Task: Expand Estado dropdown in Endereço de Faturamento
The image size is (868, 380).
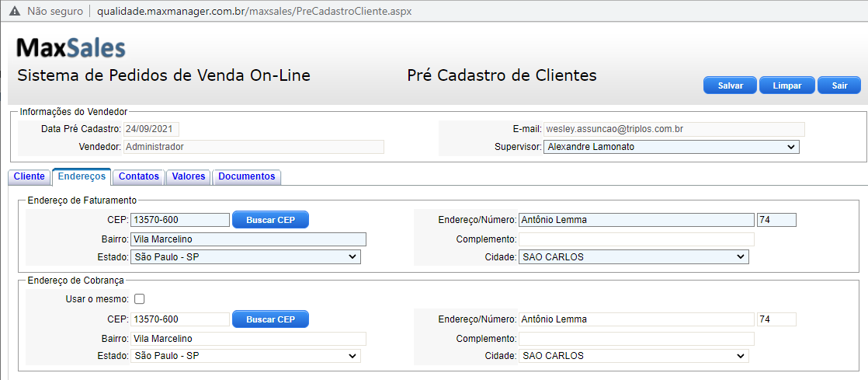Action: coord(246,257)
